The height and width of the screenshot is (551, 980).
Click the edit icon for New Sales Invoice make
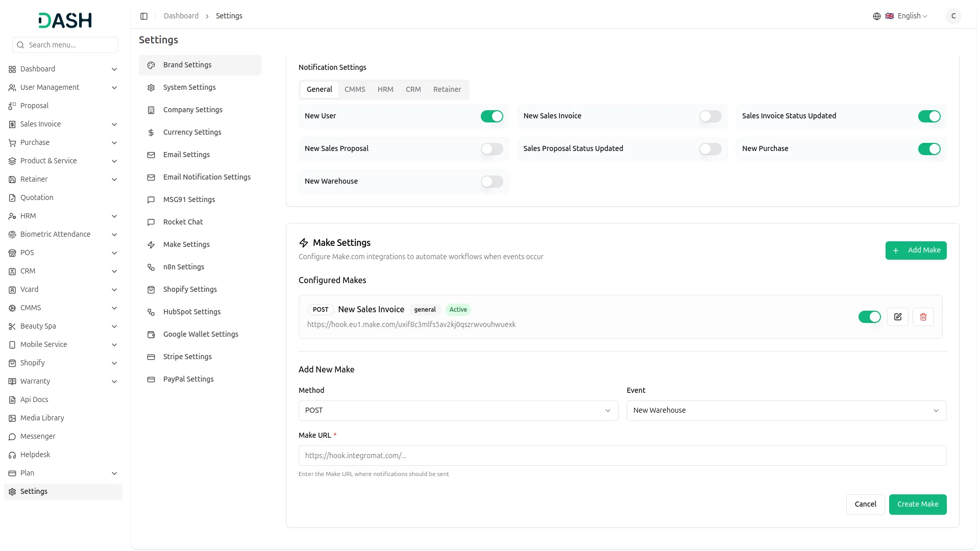click(x=898, y=317)
